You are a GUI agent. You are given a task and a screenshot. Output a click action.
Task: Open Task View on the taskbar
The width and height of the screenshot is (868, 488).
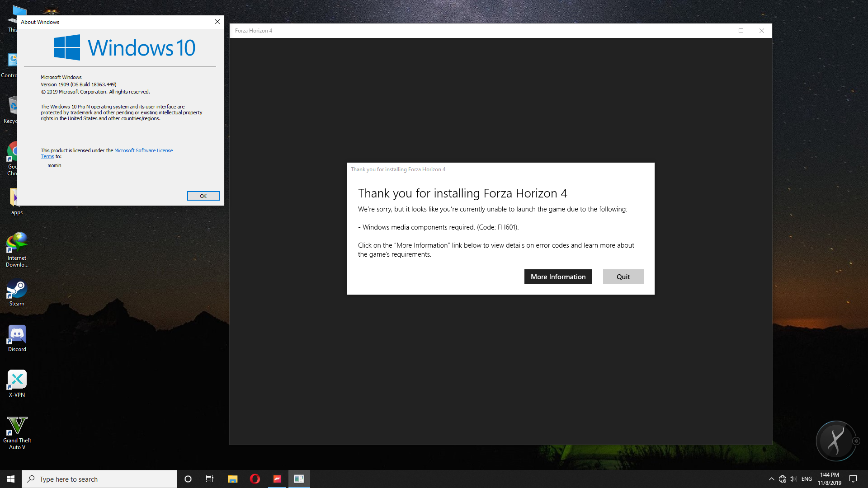click(x=210, y=479)
